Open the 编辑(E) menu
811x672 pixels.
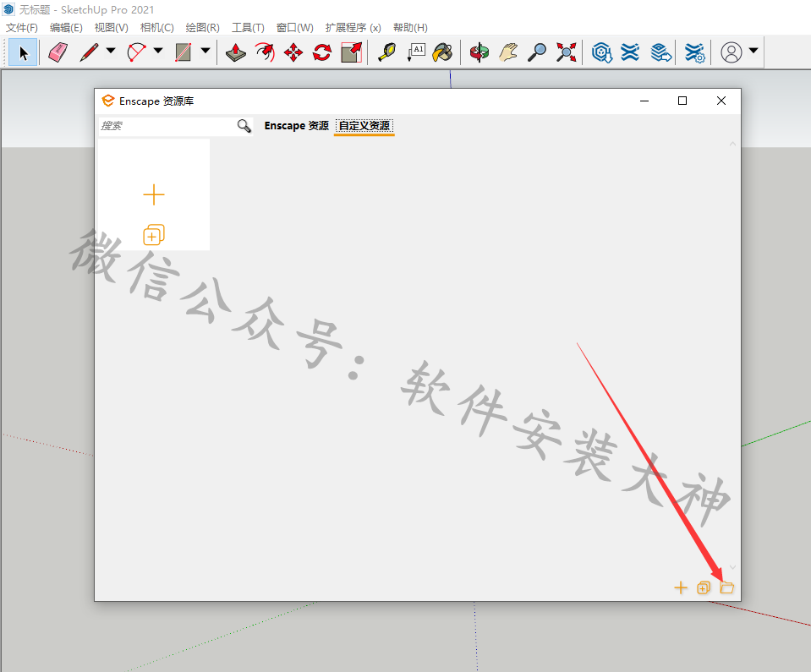coord(66,27)
